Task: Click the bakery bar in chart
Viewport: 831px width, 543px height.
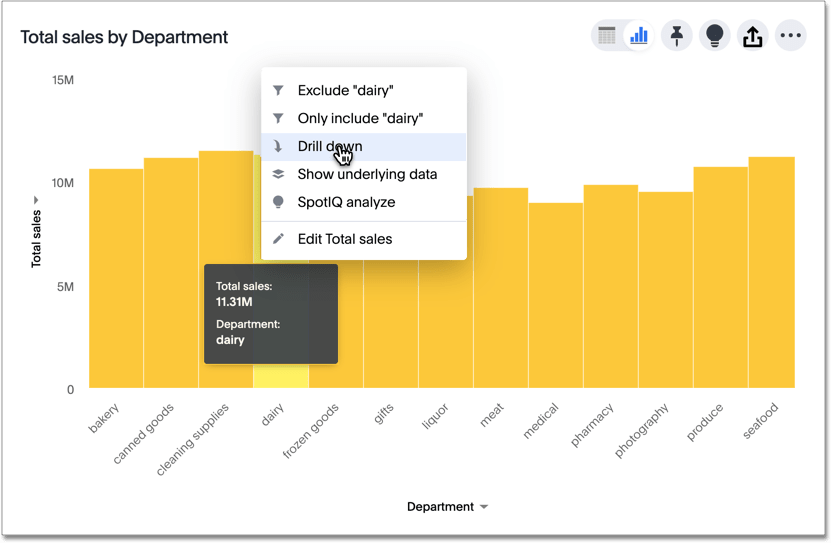Action: (116, 280)
